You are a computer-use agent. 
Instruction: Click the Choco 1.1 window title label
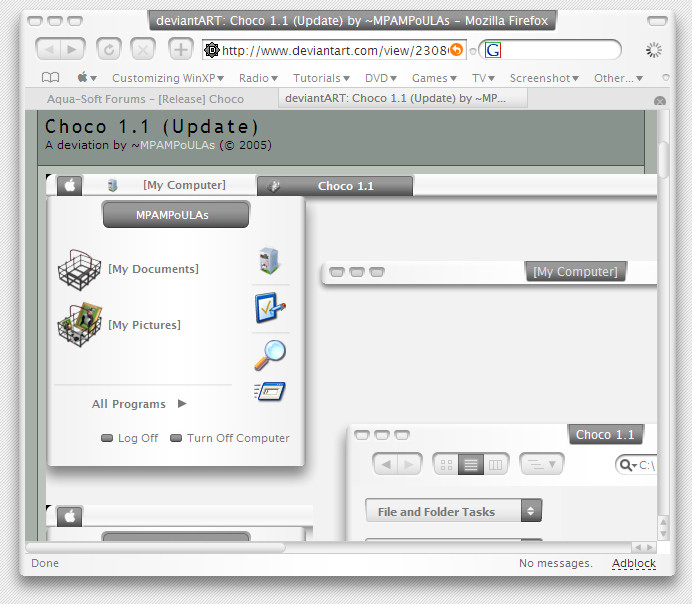pos(605,435)
